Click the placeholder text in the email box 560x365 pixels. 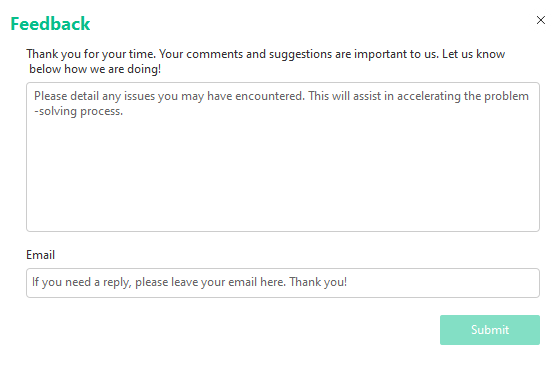[189, 282]
